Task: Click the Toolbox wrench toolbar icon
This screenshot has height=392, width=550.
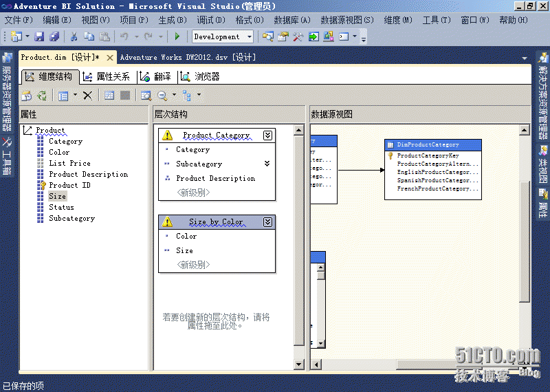Action: (298, 36)
